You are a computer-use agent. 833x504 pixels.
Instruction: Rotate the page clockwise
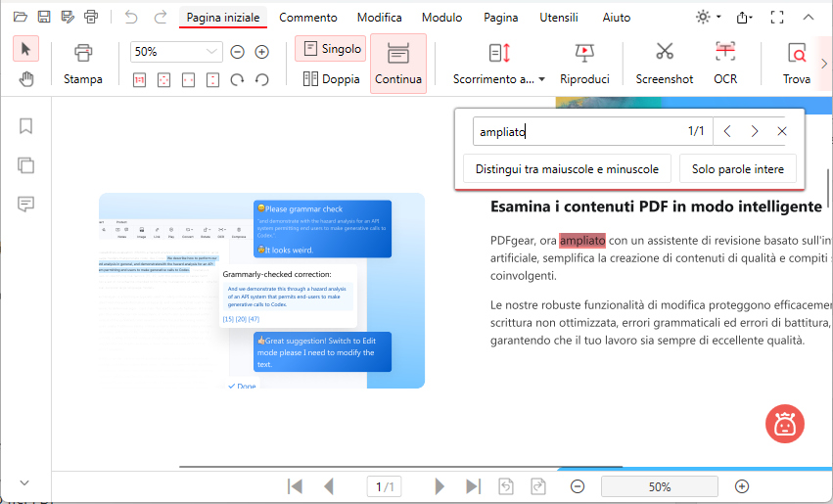pyautogui.click(x=238, y=80)
